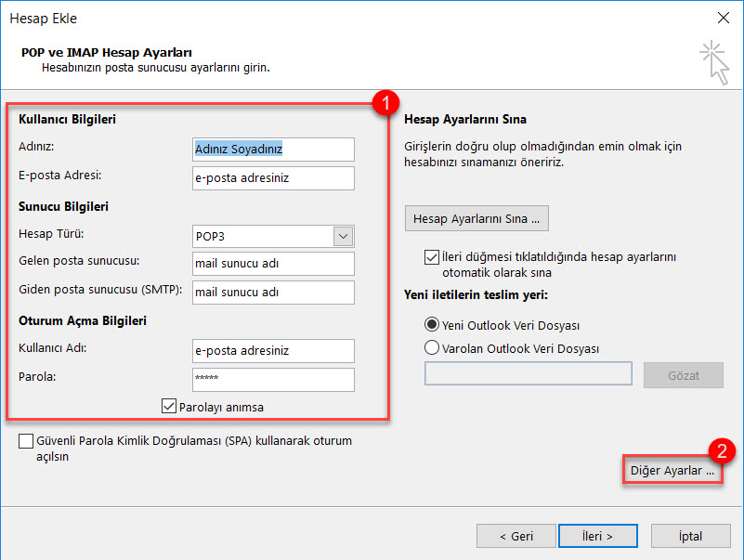The image size is (744, 560).
Task: Toggle automatic account settings test checkbox
Action: click(x=431, y=257)
